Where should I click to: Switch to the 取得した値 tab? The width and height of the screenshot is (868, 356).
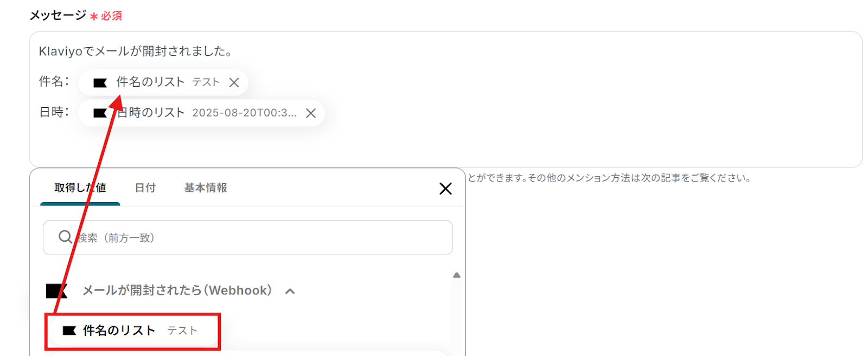[x=80, y=188]
